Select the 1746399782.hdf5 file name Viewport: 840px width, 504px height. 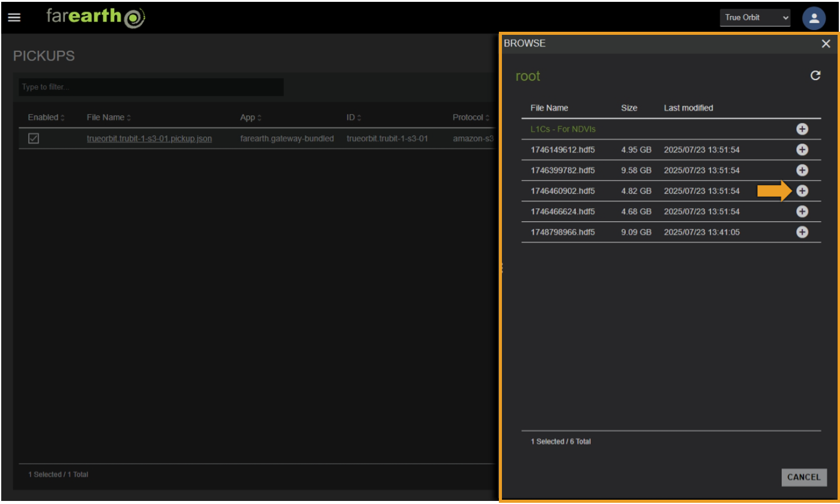point(562,170)
